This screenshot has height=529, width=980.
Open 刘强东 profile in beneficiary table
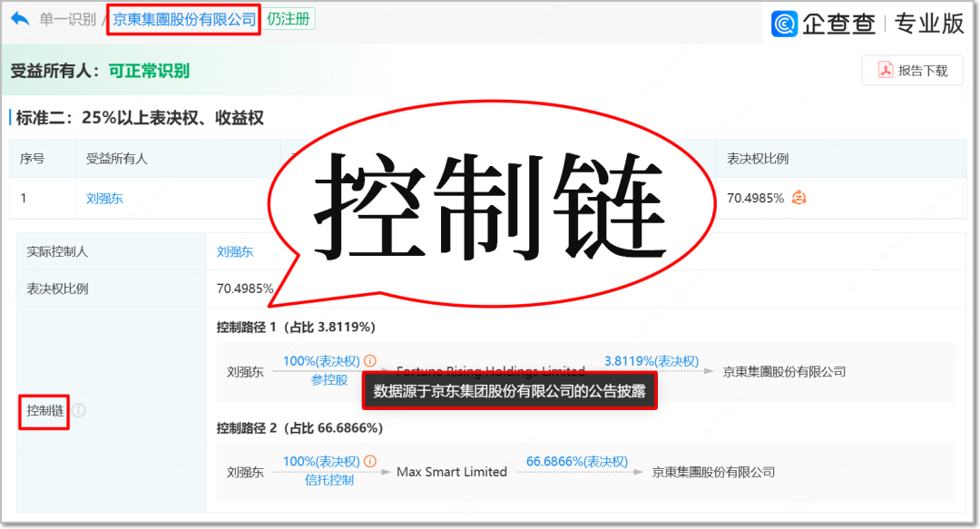pyautogui.click(x=103, y=198)
